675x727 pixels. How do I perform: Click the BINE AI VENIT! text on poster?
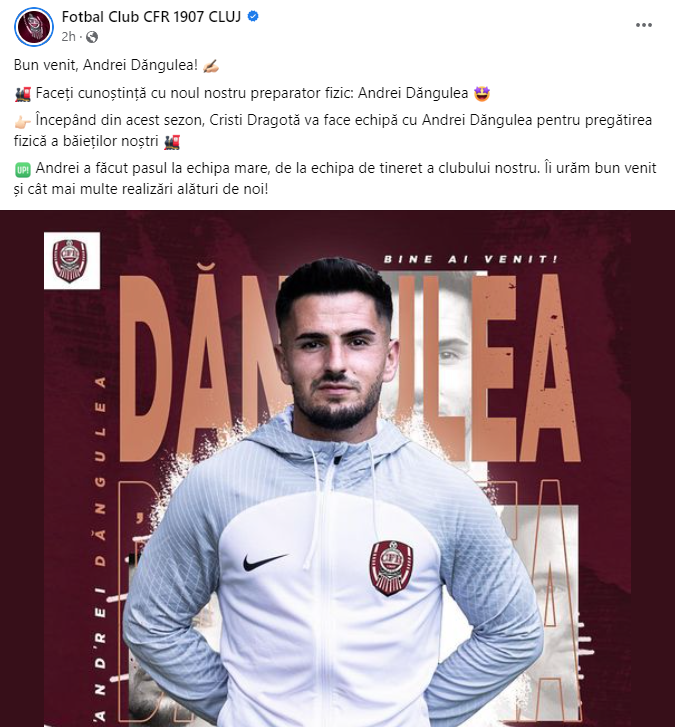(x=471, y=259)
